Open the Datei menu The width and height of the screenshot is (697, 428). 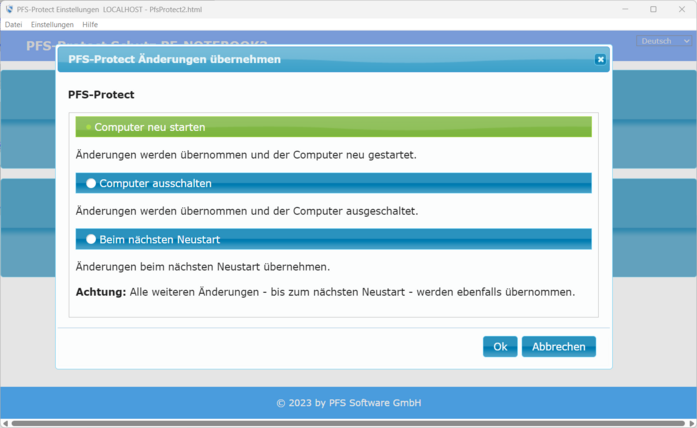(x=14, y=24)
